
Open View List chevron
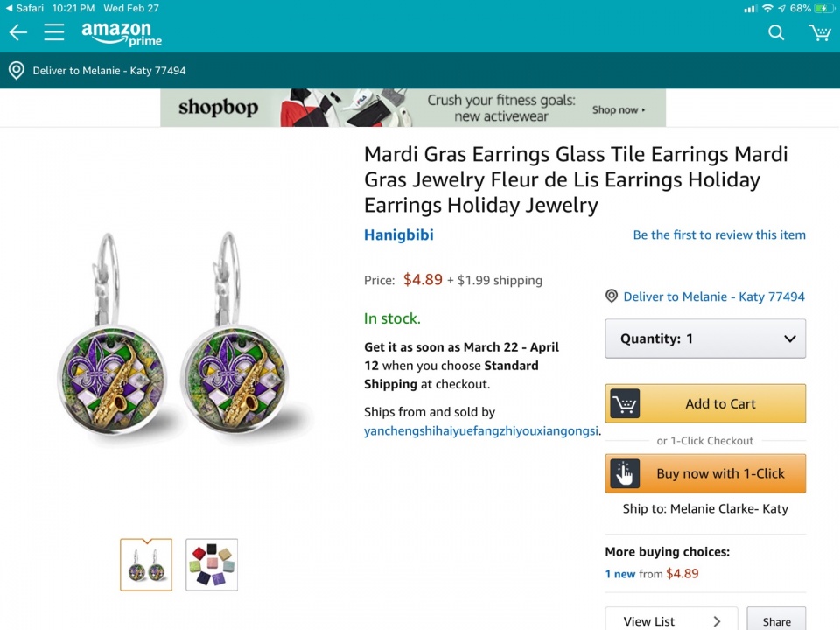717,621
